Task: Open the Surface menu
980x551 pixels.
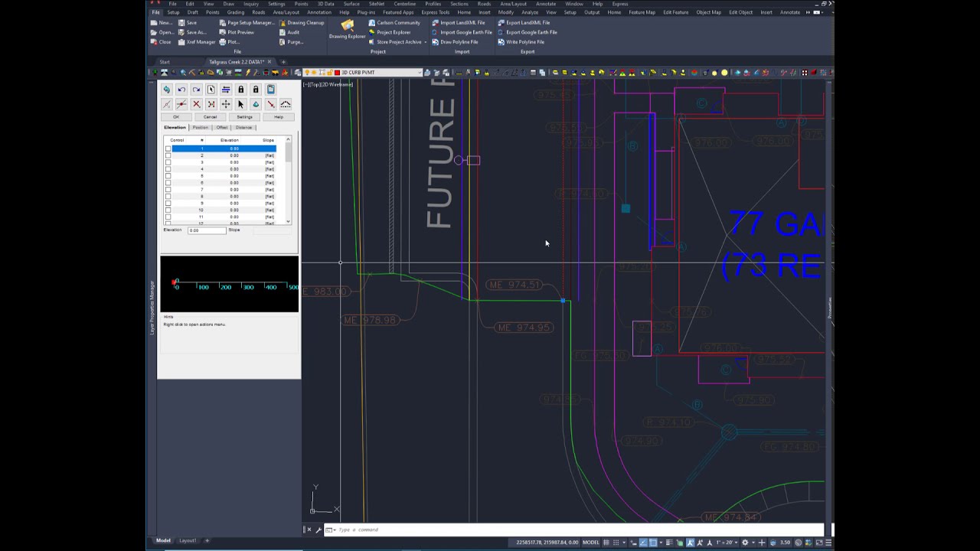Action: (x=351, y=4)
